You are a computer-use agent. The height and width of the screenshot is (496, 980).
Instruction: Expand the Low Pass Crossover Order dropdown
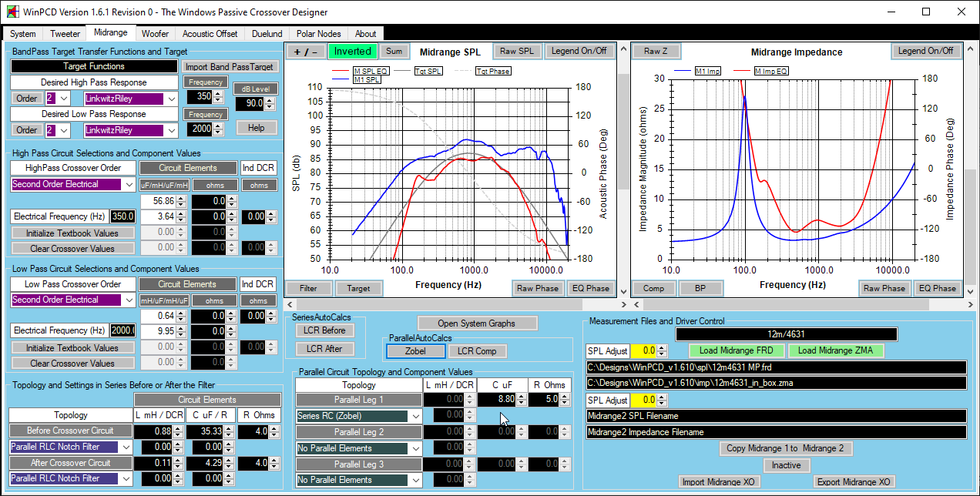click(128, 300)
